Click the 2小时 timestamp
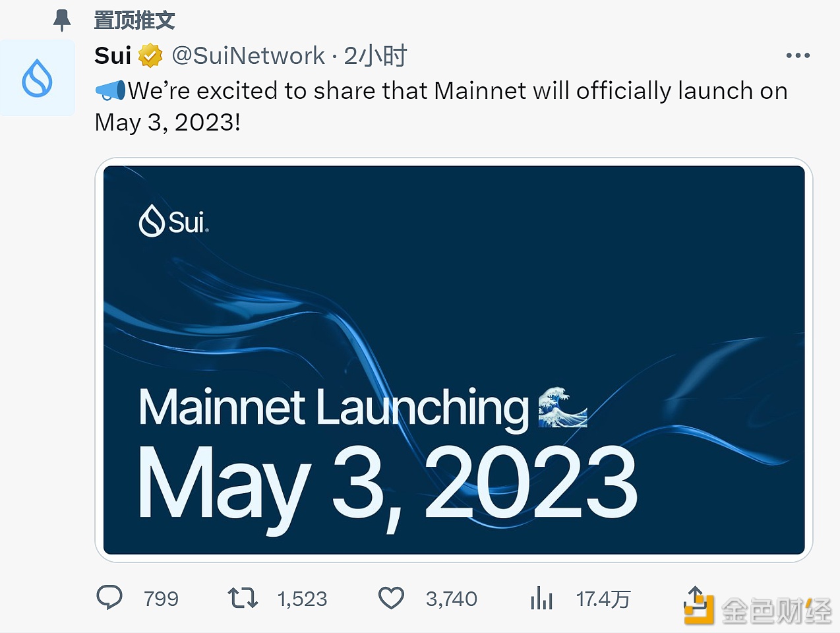The height and width of the screenshot is (633, 840). tap(375, 56)
